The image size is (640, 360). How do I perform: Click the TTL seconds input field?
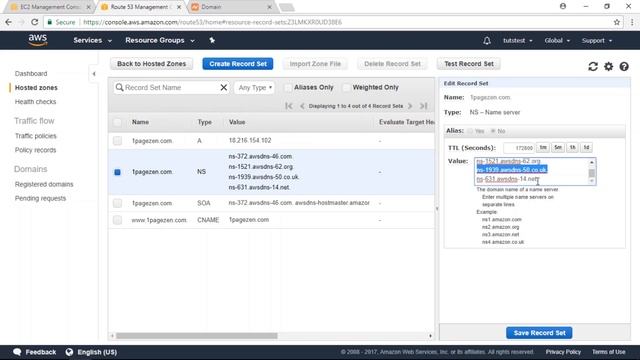click(519, 148)
